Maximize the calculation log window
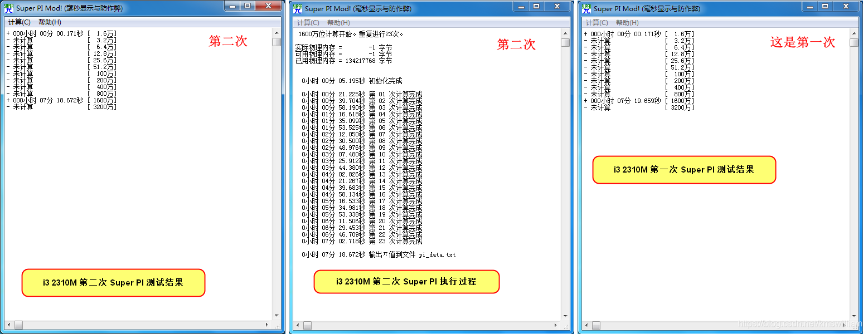868x334 pixels. (x=536, y=6)
